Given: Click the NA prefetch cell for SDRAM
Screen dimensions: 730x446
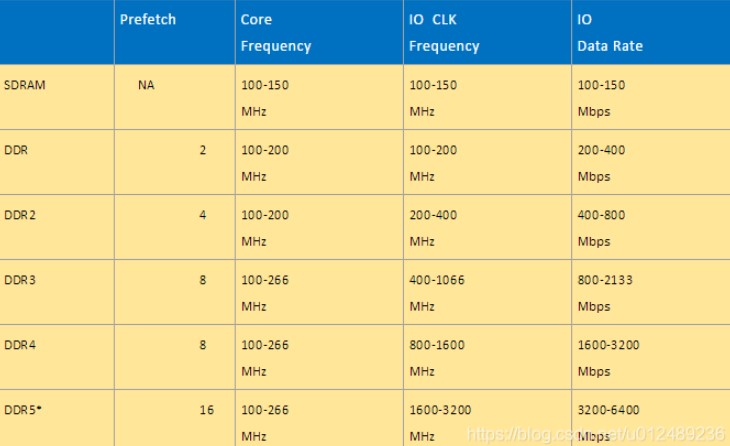Looking at the screenshot, I should [x=146, y=85].
